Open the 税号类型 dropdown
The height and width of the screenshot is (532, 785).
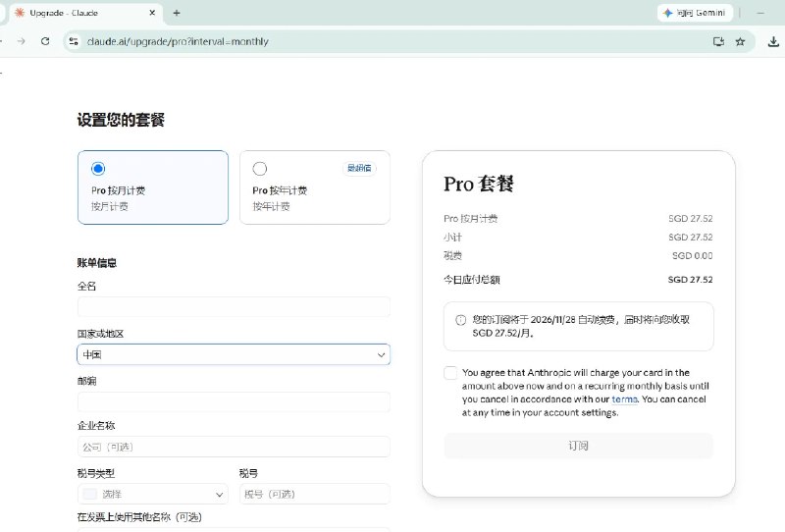[x=153, y=494]
